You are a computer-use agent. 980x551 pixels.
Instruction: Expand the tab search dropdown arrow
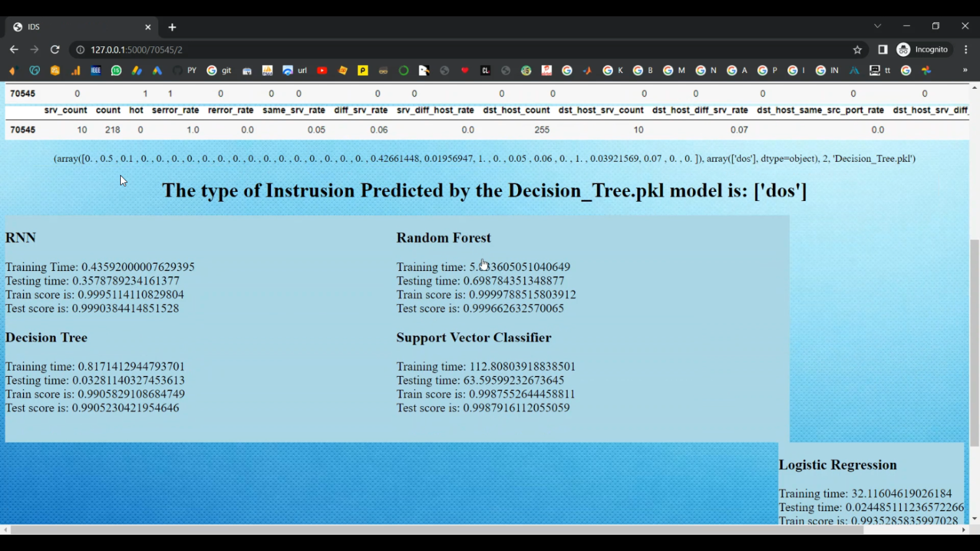(x=877, y=26)
